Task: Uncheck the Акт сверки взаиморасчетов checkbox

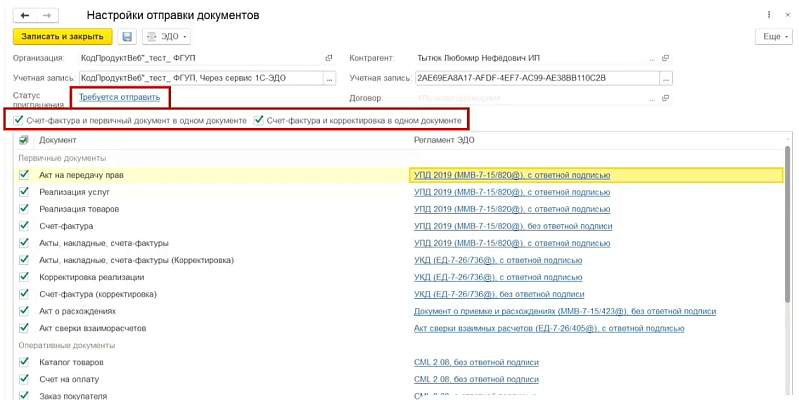Action: click(23, 328)
